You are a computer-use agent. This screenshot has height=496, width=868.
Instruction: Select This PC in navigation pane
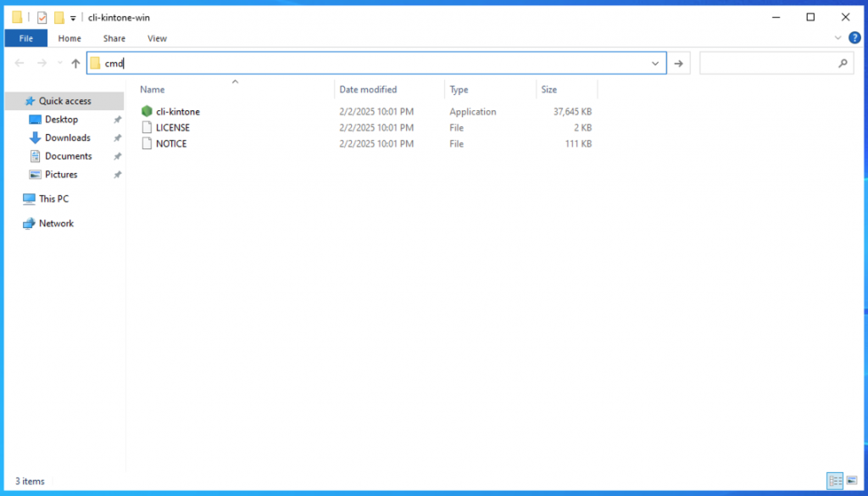(53, 198)
